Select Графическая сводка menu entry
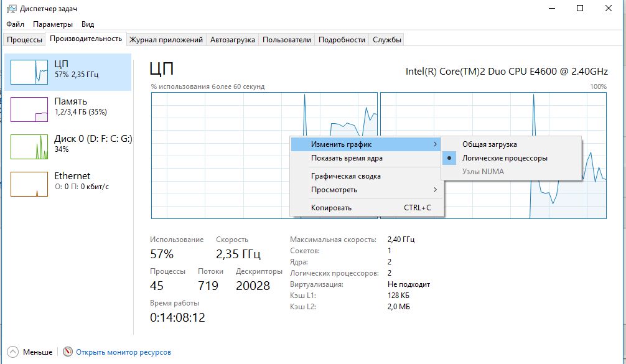The image size is (626, 364). (x=346, y=176)
